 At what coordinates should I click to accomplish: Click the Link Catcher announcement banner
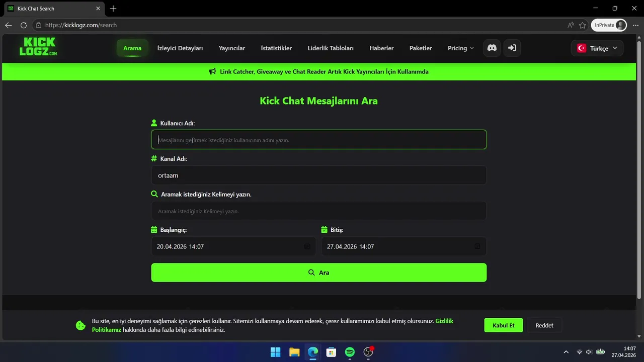click(x=319, y=71)
